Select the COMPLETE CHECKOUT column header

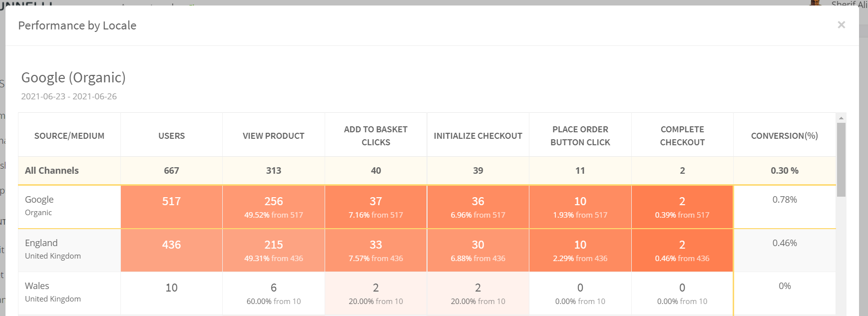(x=682, y=136)
